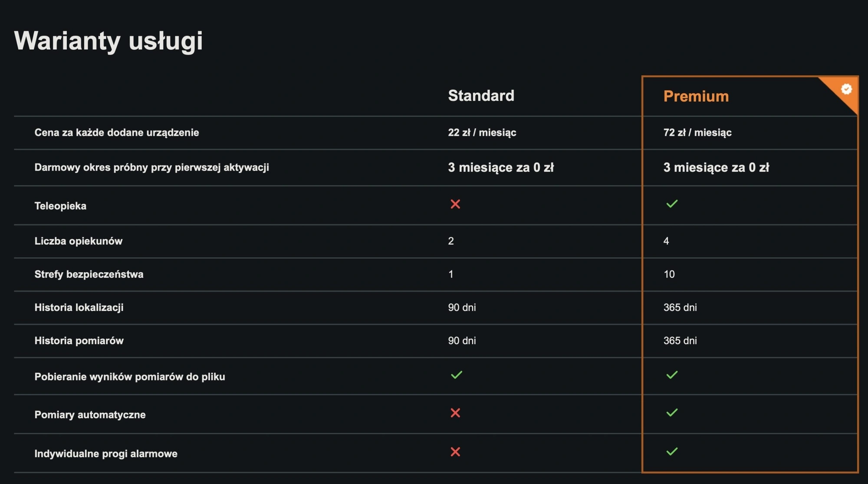
Task: Click the Premium badge icon in orange corner
Action: (846, 89)
